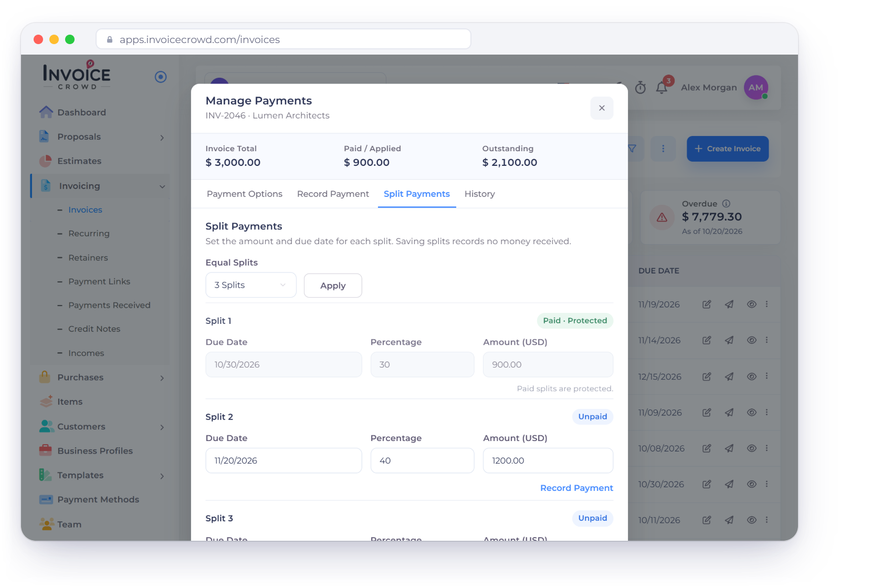Switch to the Payment Options tab
Viewport: 882px width, 588px height.
click(x=245, y=194)
